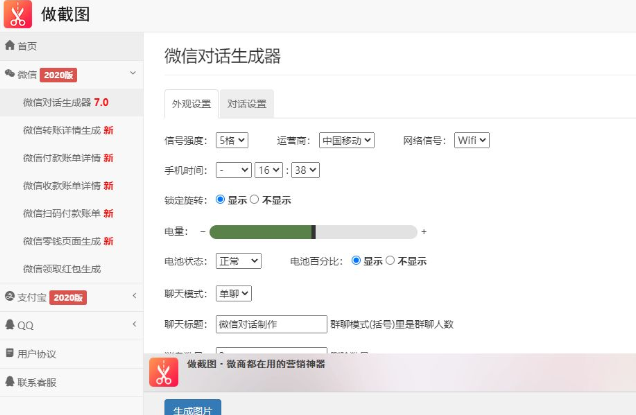
Task: Select 显示 for 电池百分比
Action: (x=356, y=261)
